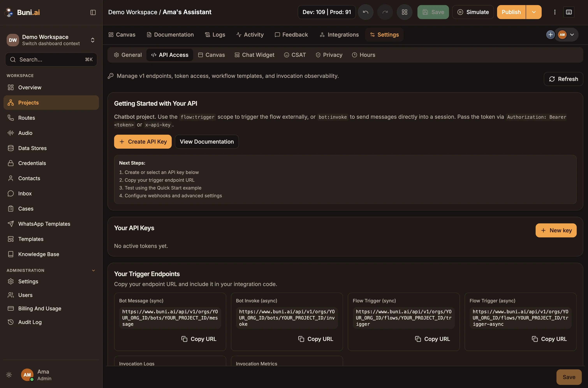Toggle the light theme sun icon
The width and height of the screenshot is (588, 388).
point(9,375)
